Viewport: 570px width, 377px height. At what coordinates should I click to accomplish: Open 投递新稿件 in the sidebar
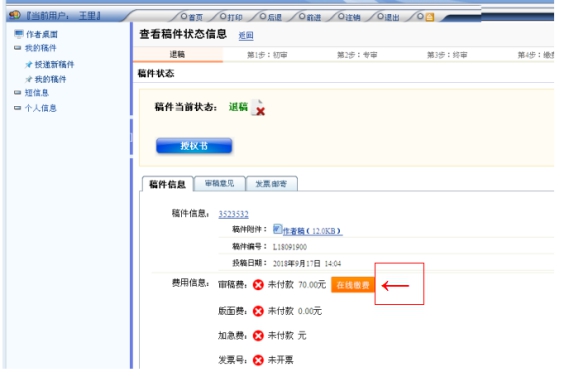[54, 64]
